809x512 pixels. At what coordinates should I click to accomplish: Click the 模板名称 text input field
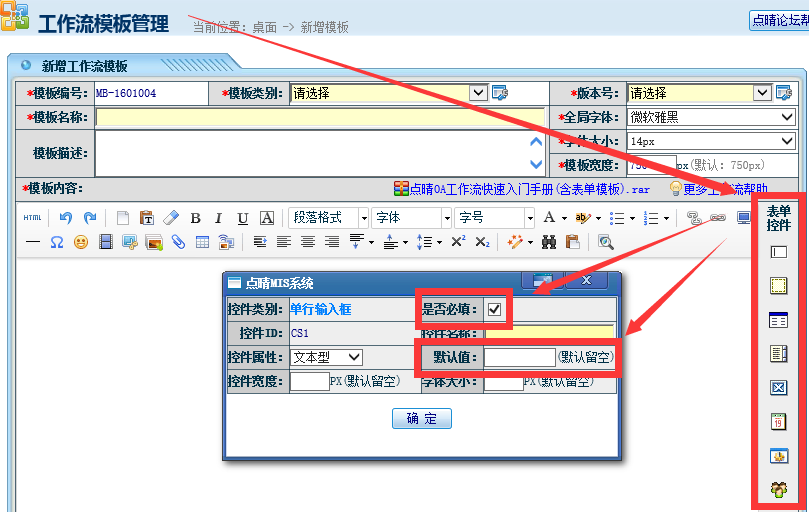[x=320, y=117]
